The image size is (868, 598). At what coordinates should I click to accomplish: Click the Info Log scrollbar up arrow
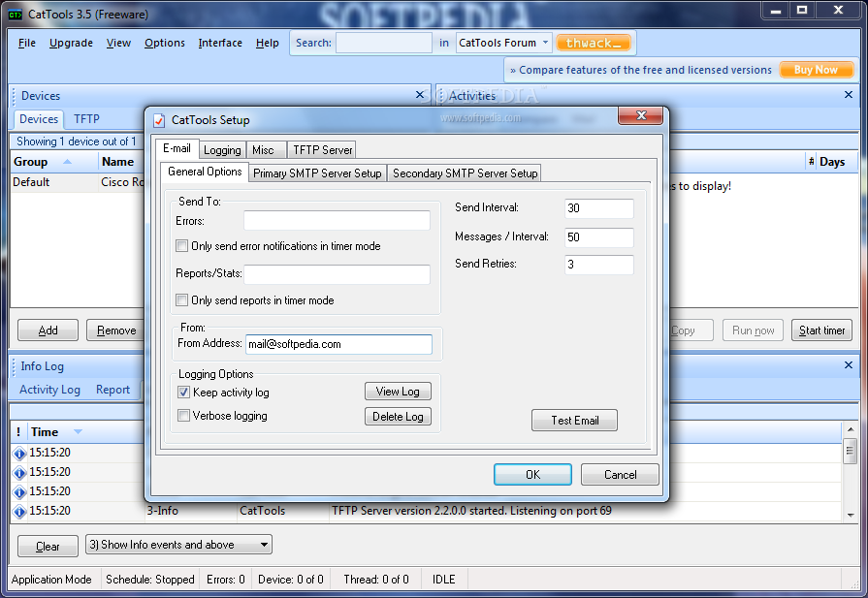(851, 429)
